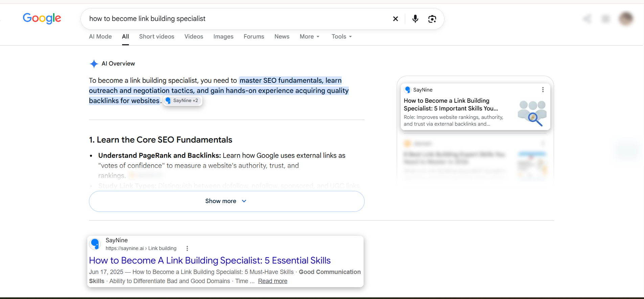Click the SayNine site name in result

117,240
